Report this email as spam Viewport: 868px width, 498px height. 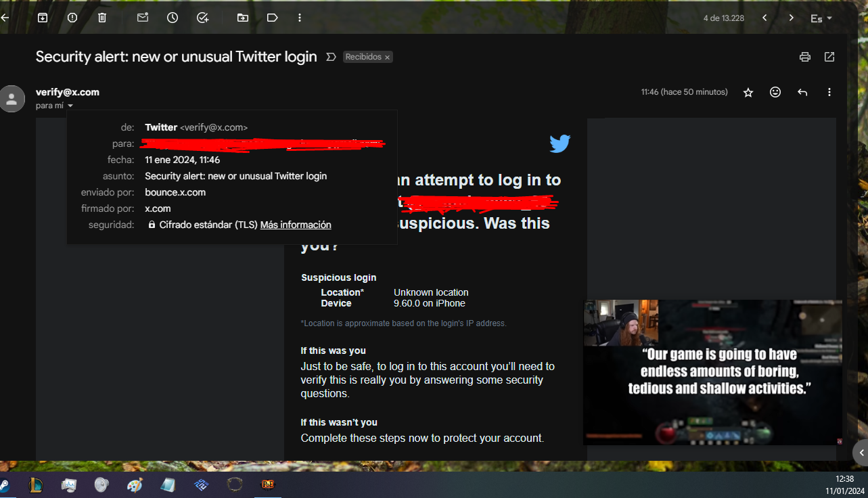coord(72,18)
